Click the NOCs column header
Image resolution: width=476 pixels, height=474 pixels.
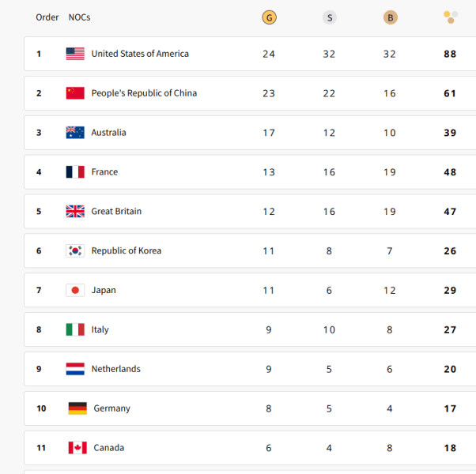pos(79,17)
